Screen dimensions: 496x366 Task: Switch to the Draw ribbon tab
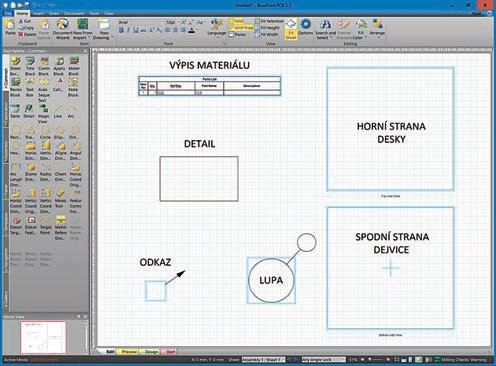coord(54,13)
